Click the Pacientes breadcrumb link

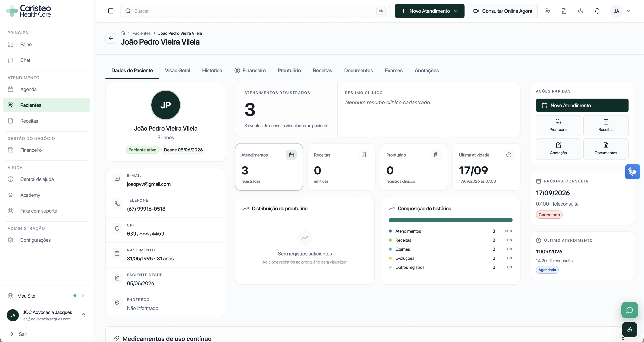[141, 33]
